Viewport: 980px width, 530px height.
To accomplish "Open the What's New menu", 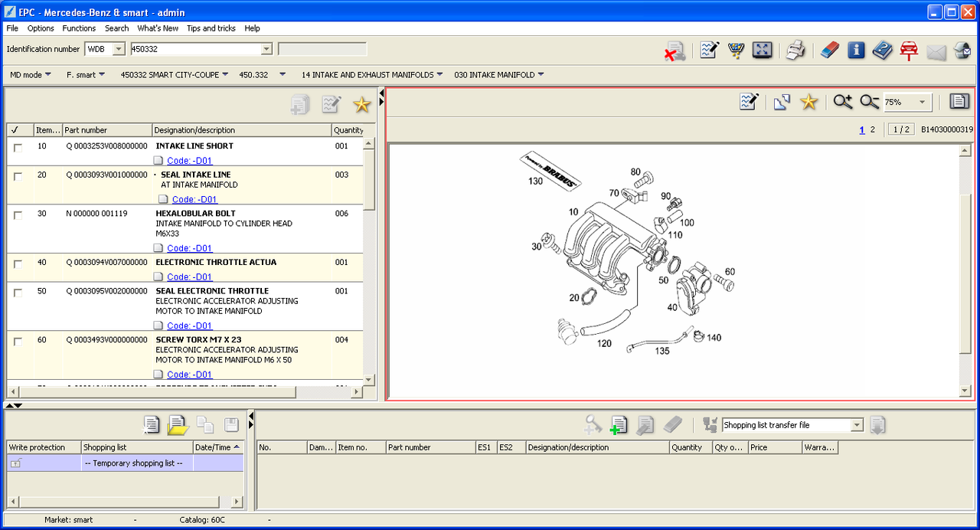I will (158, 28).
